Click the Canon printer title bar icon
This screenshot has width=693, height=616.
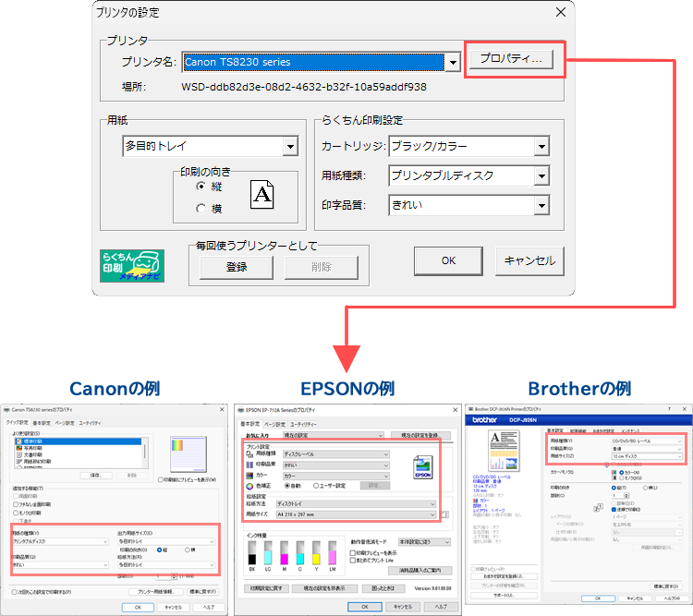(x=6, y=410)
